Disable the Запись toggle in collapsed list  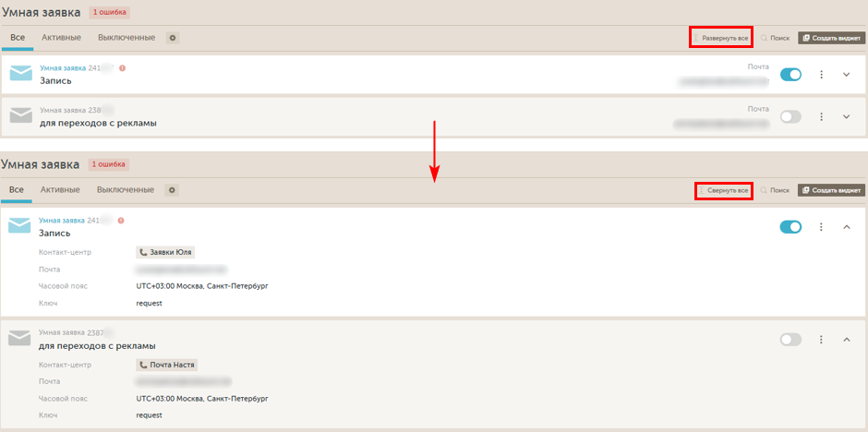[790, 75]
